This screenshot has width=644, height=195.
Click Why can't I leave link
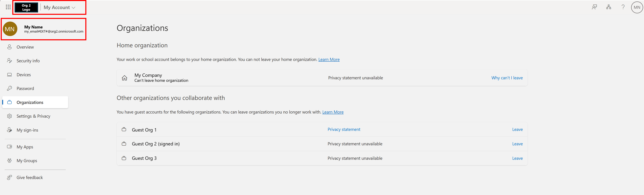coord(507,78)
